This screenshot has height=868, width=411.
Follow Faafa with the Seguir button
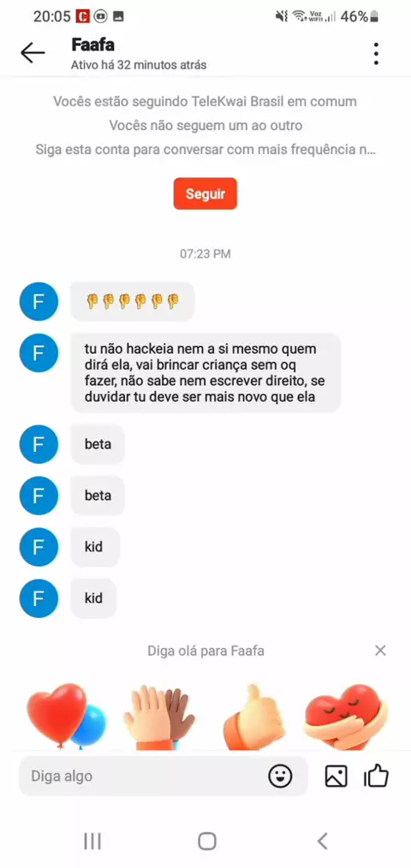click(205, 193)
